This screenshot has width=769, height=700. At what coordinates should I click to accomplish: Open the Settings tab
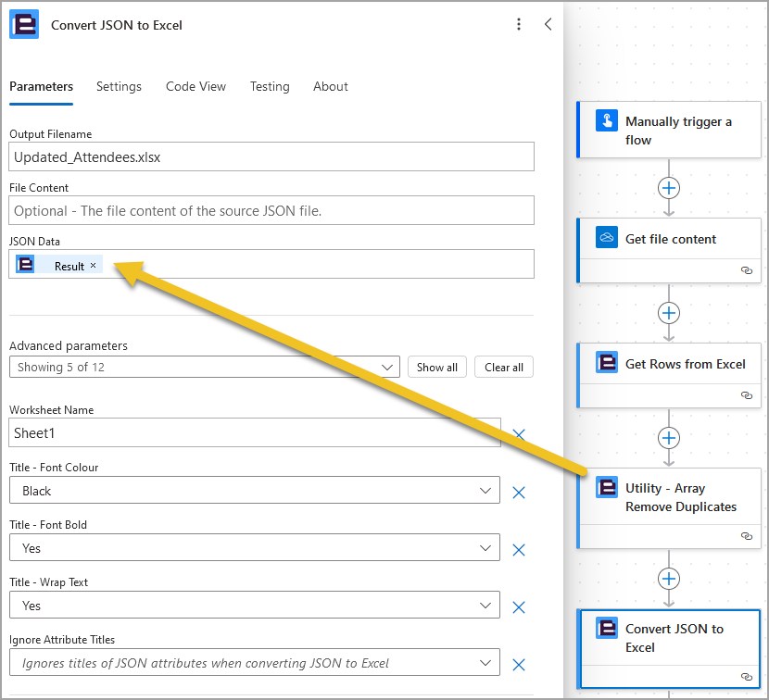[x=119, y=87]
